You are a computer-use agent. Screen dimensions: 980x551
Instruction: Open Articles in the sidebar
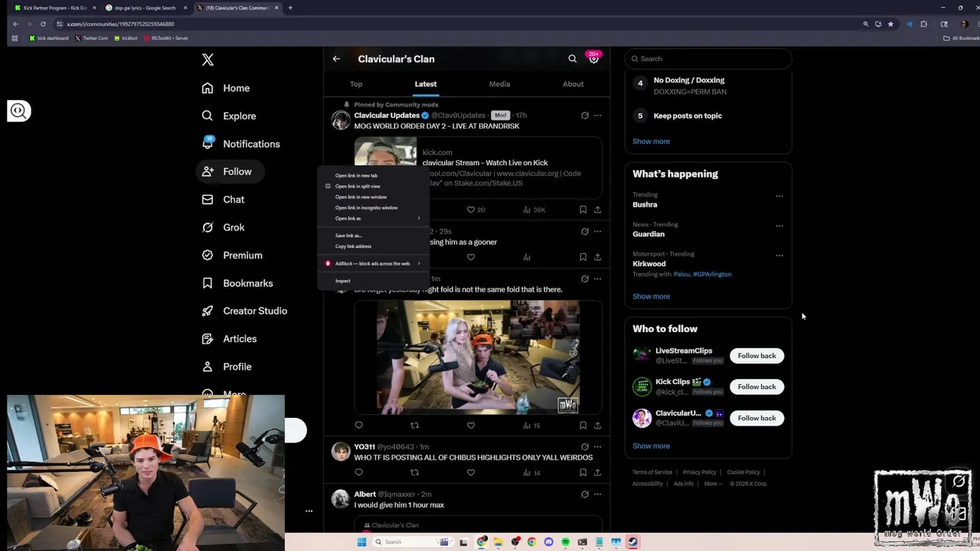[229, 339]
